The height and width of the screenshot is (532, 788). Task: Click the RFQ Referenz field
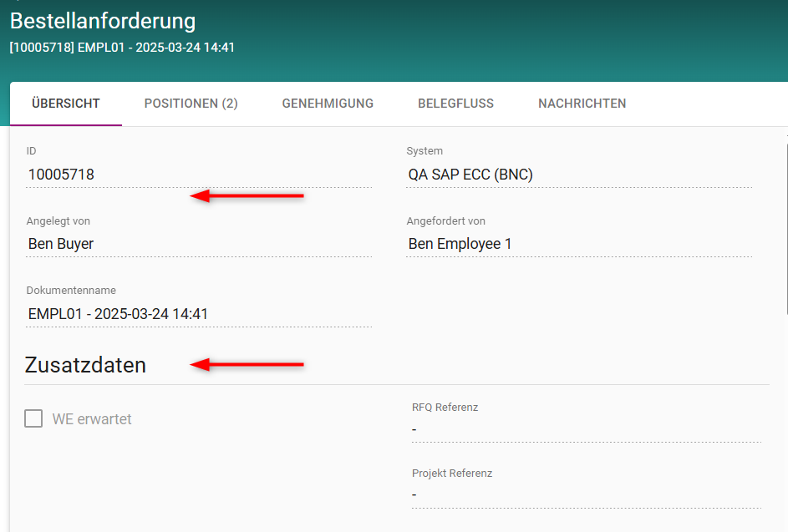[x=586, y=429]
